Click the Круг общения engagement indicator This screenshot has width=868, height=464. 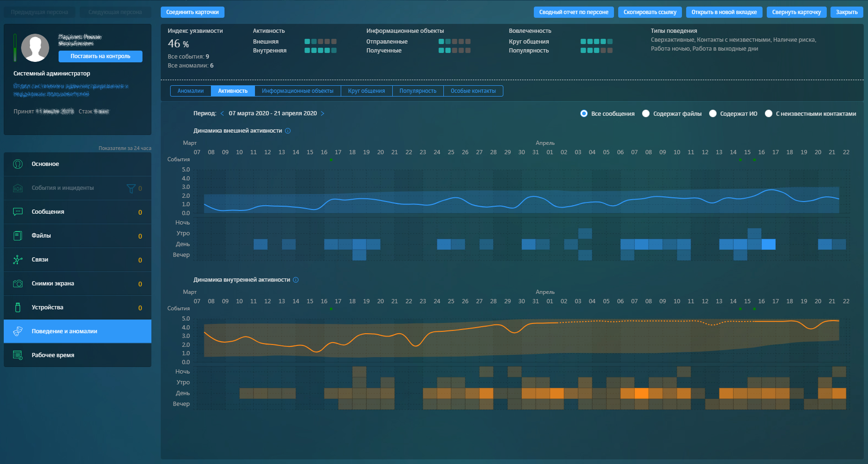(597, 42)
